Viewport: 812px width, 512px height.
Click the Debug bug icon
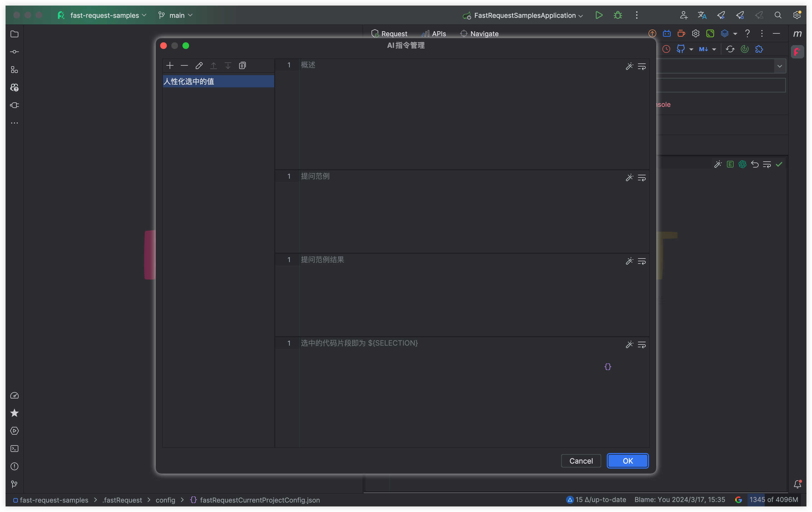pos(618,15)
